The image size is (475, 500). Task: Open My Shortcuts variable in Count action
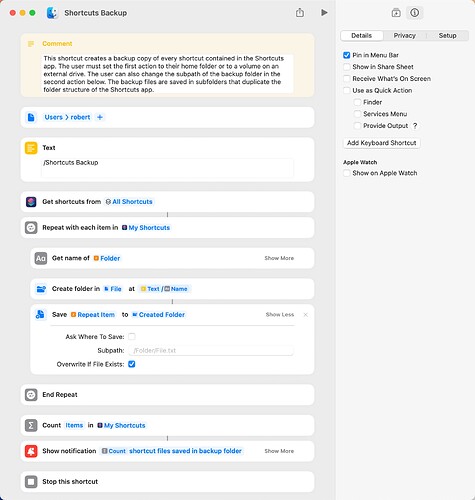(x=121, y=425)
